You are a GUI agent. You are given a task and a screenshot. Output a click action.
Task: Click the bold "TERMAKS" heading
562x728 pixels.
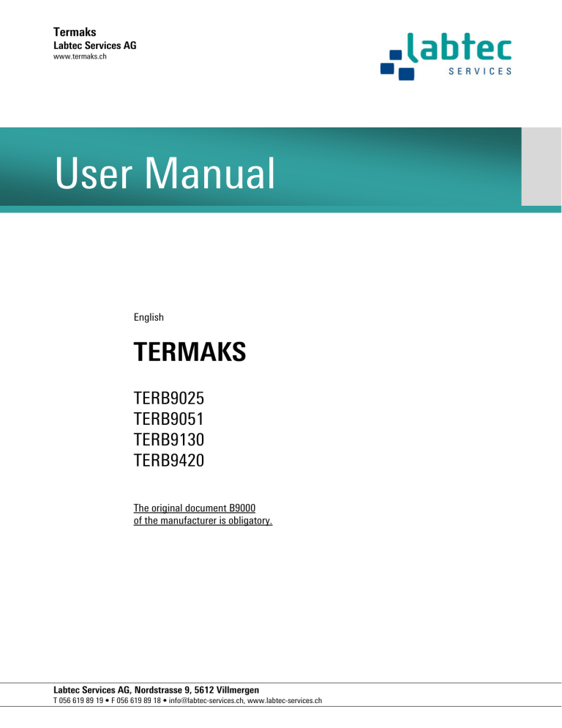pyautogui.click(x=190, y=352)
